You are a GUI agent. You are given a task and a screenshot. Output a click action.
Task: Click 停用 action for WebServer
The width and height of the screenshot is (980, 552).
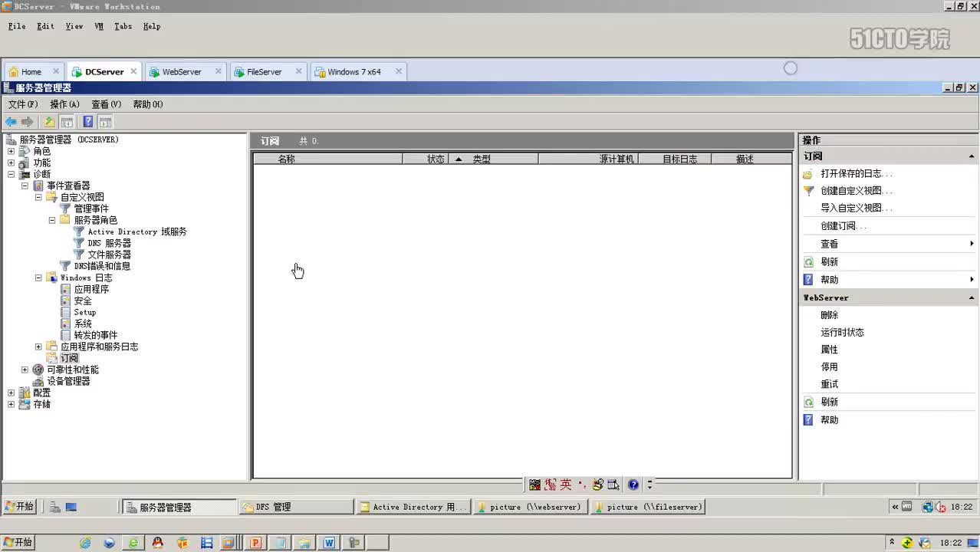tap(829, 366)
